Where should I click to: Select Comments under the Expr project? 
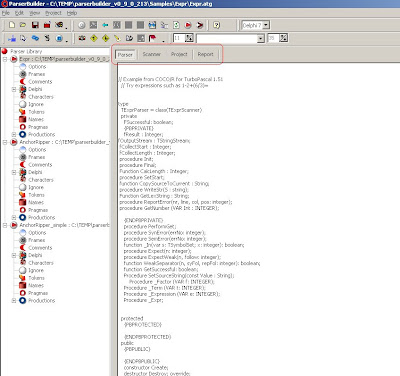coord(40,82)
